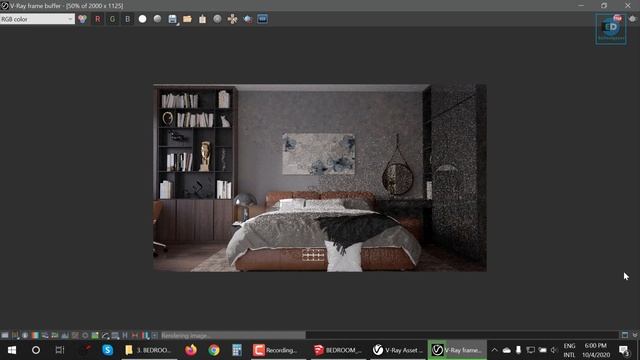Show hidden system tray icons chevron
This screenshot has width=640, height=360.
tap(494, 350)
